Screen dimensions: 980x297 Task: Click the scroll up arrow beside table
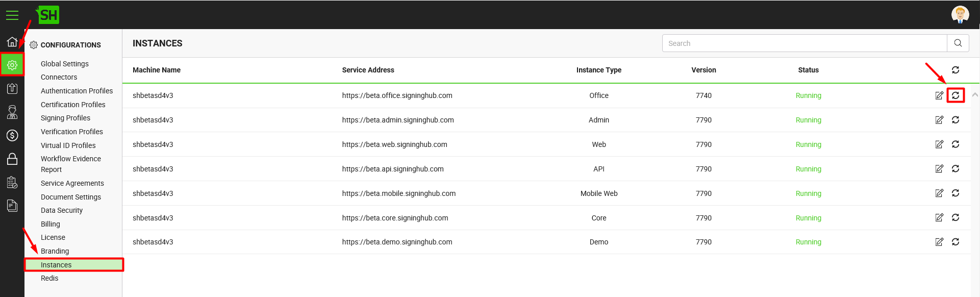[x=975, y=95]
